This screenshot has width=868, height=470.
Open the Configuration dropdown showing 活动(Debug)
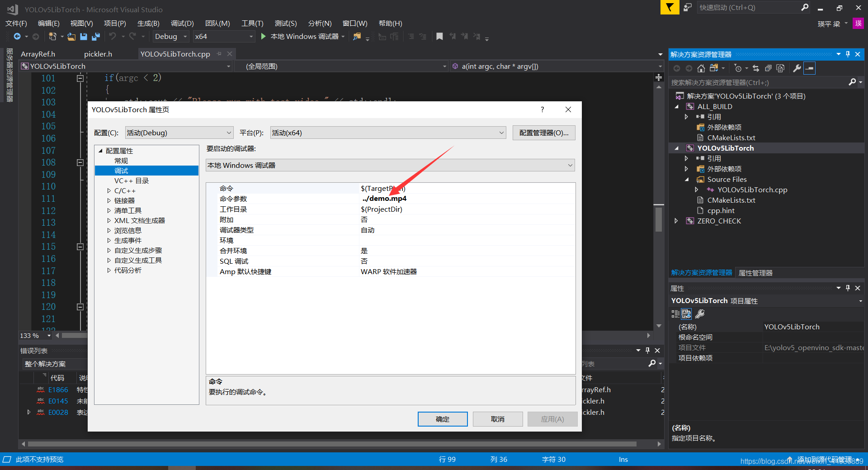179,133
